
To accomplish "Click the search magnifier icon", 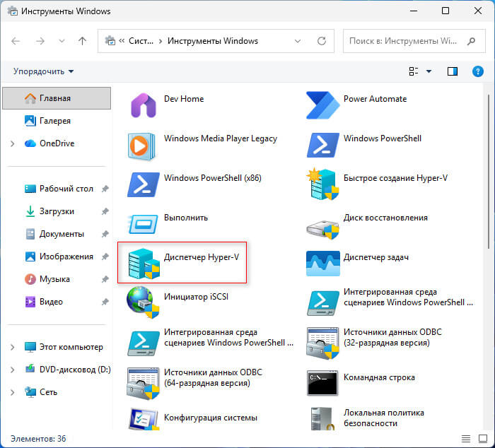I will [x=471, y=41].
